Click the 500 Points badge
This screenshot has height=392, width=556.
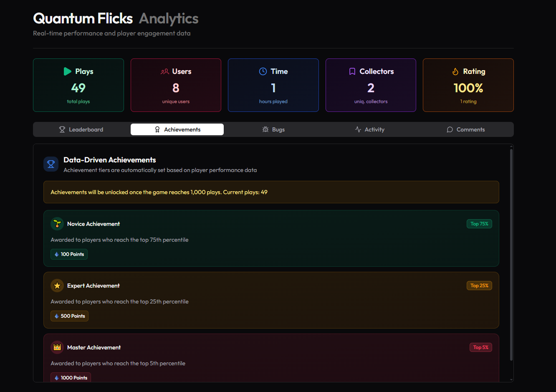point(69,316)
